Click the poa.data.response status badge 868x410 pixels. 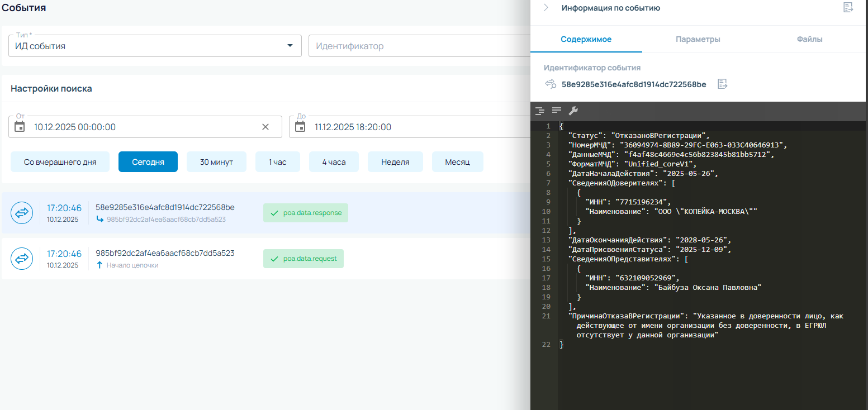306,213
